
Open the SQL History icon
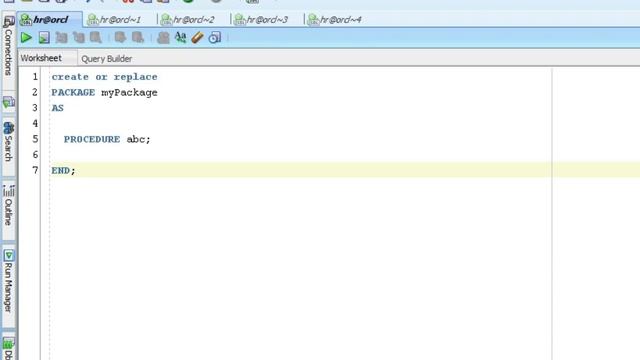(x=215, y=38)
